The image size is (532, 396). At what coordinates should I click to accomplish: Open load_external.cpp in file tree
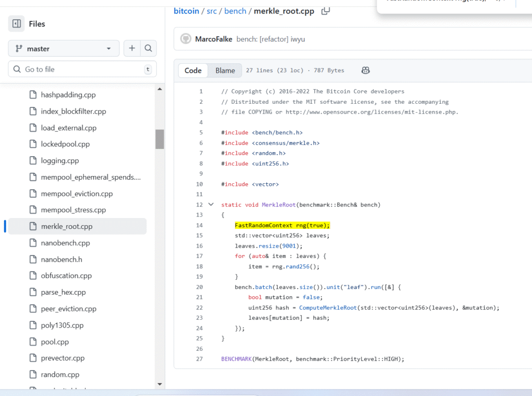pos(69,128)
